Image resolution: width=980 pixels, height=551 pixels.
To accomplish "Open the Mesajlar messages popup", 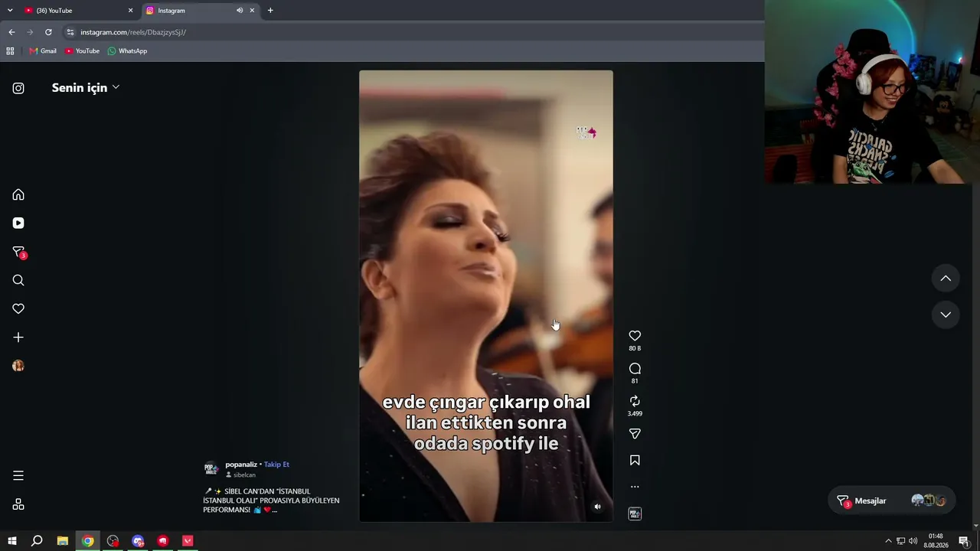I will 892,501.
